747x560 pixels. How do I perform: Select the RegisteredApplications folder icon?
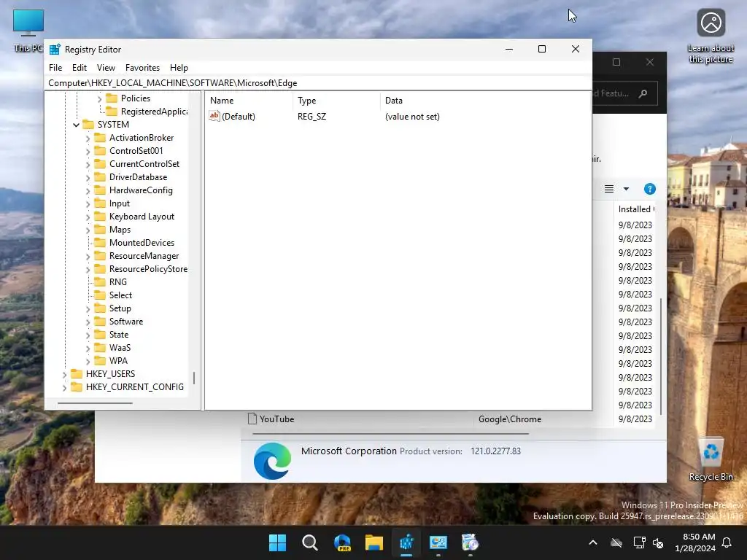coord(112,111)
